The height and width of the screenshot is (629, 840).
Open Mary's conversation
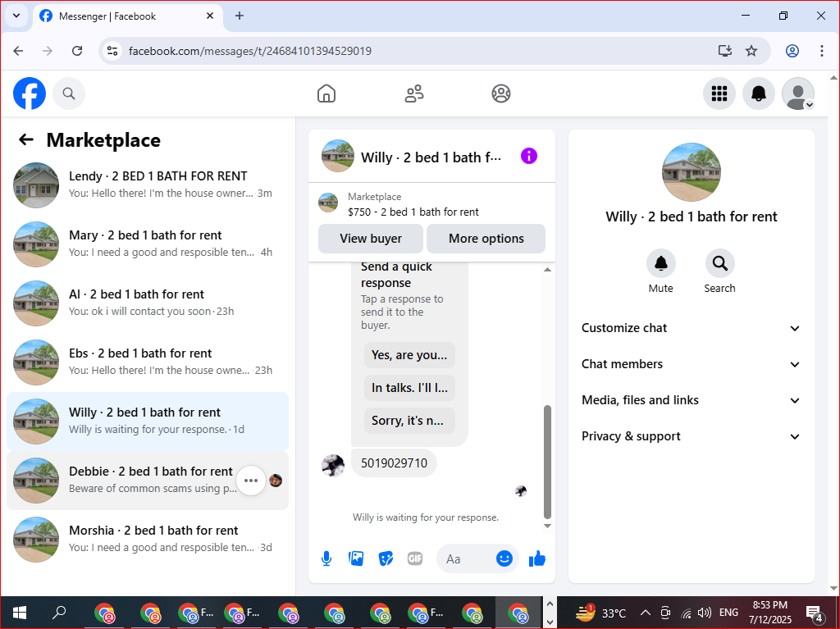[x=148, y=244]
